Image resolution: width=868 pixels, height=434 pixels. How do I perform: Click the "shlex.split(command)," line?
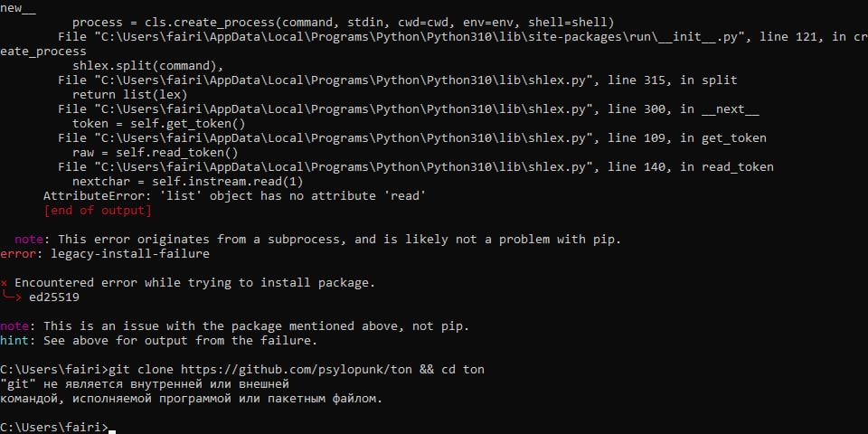(x=147, y=66)
